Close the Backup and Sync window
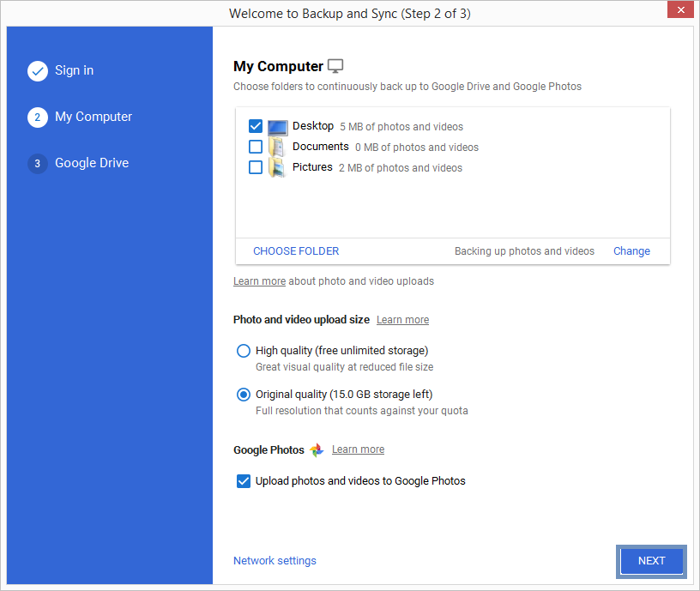 click(681, 9)
